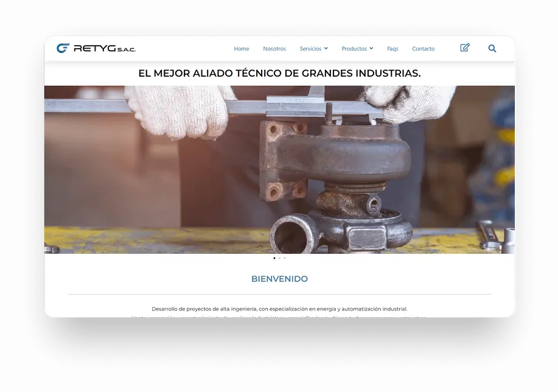The height and width of the screenshot is (392, 558).
Task: Visit the Faqs page
Action: click(x=392, y=49)
